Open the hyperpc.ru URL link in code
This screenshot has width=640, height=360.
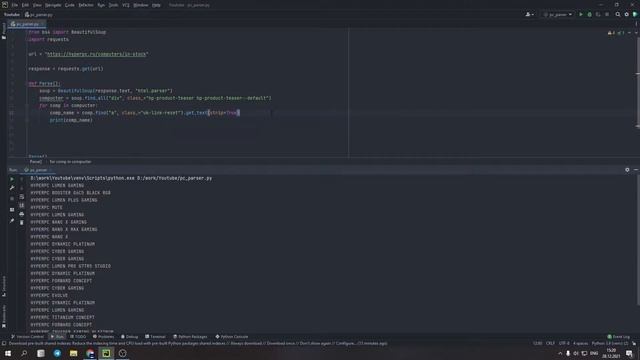96,54
